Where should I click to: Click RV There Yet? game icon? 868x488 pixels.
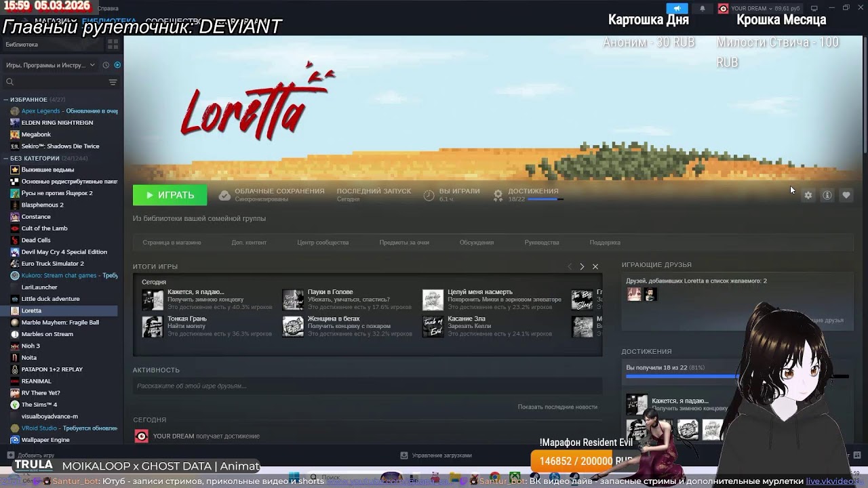tap(15, 393)
